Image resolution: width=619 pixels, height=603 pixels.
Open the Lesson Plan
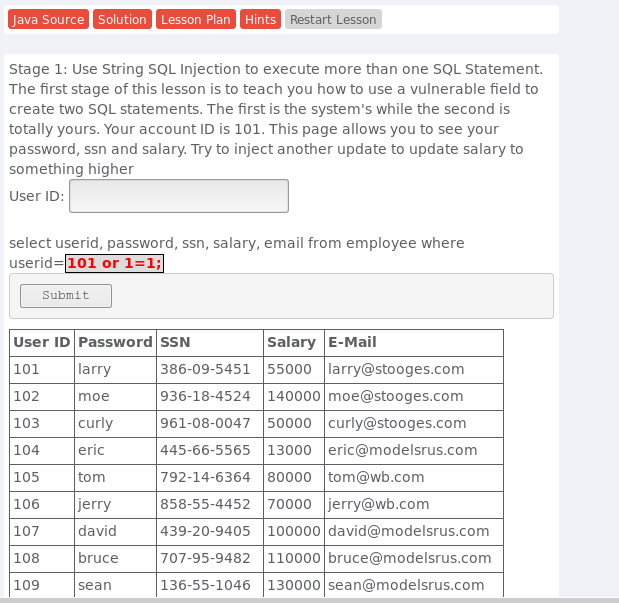point(195,19)
